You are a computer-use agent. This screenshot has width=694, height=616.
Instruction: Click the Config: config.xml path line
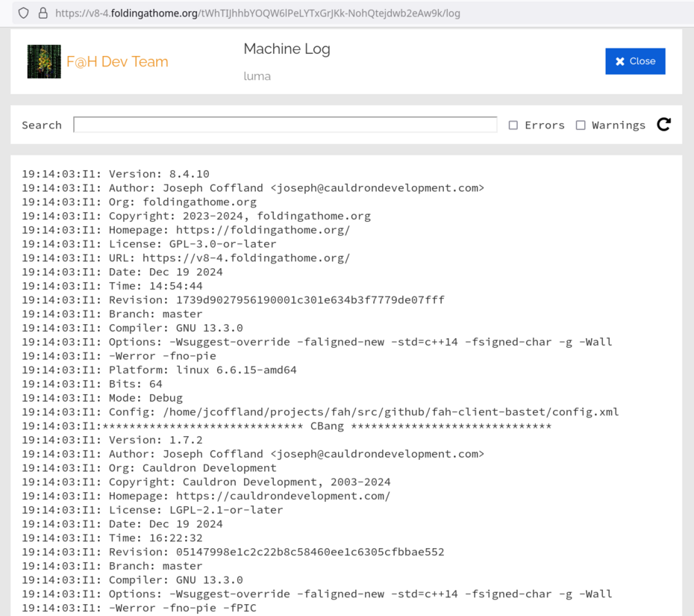(320, 412)
